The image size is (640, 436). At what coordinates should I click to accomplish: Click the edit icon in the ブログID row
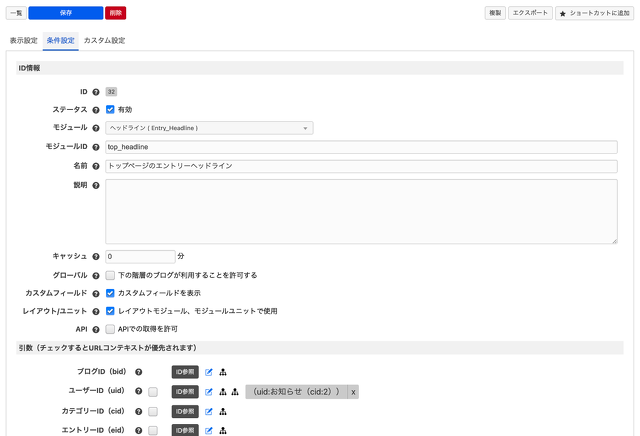(209, 372)
